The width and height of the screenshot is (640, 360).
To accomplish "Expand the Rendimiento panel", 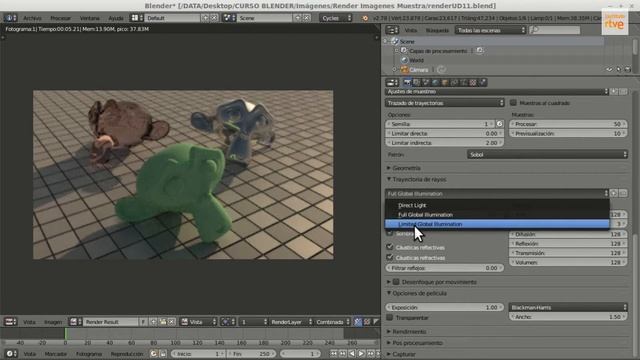I will pos(406,331).
